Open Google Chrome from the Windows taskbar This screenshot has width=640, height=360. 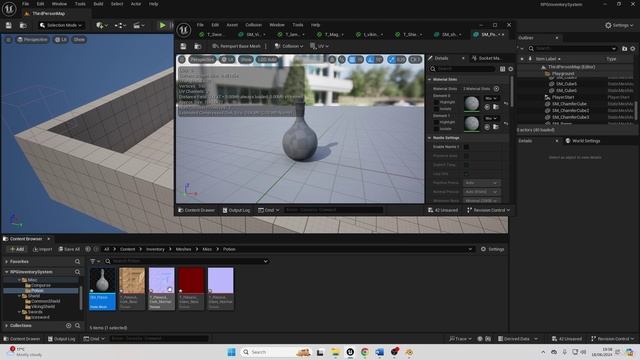click(364, 352)
